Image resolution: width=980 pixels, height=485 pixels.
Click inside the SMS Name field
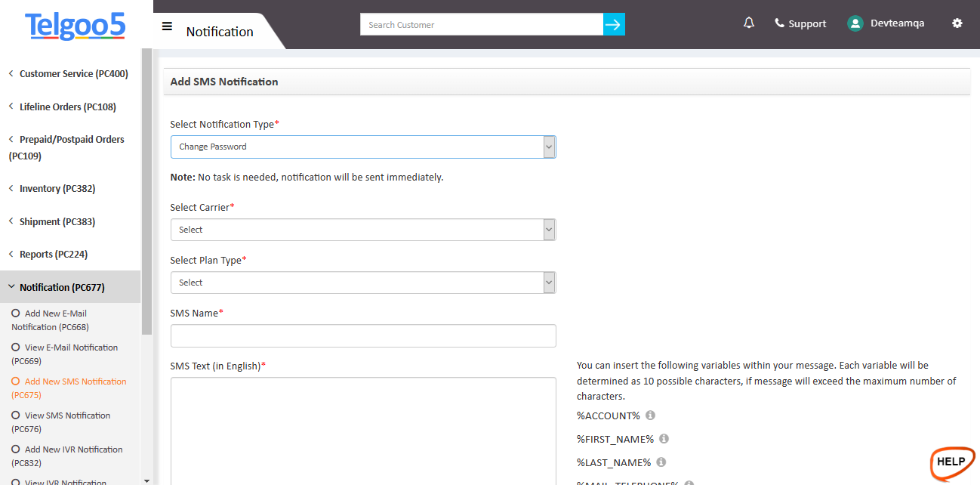click(362, 335)
